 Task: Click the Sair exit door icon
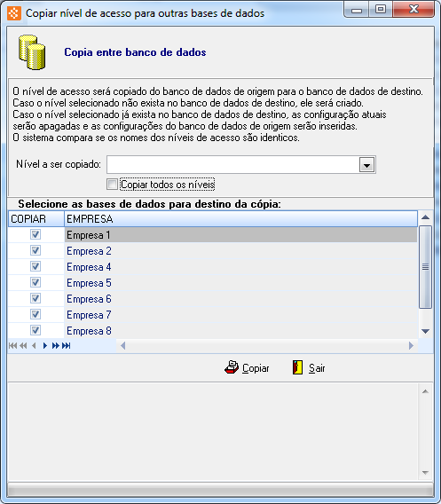[297, 367]
